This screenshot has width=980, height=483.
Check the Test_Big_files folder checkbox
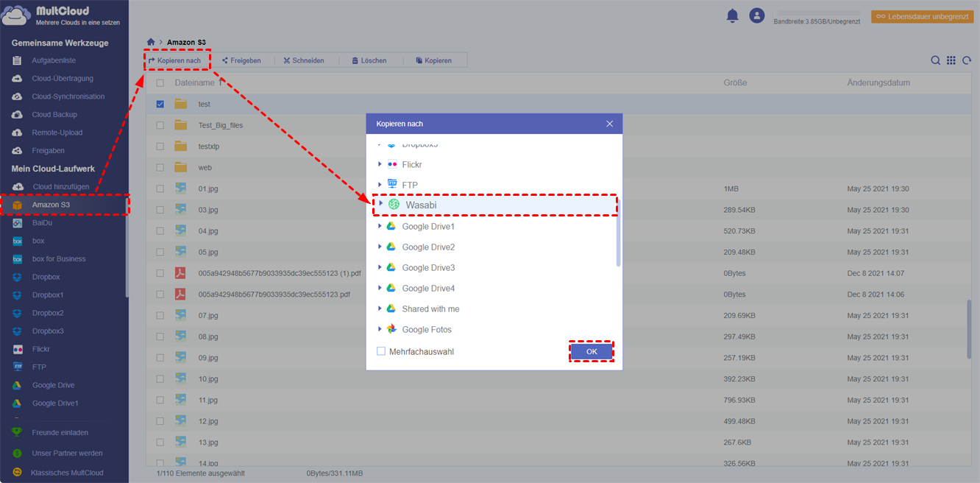[x=160, y=125]
